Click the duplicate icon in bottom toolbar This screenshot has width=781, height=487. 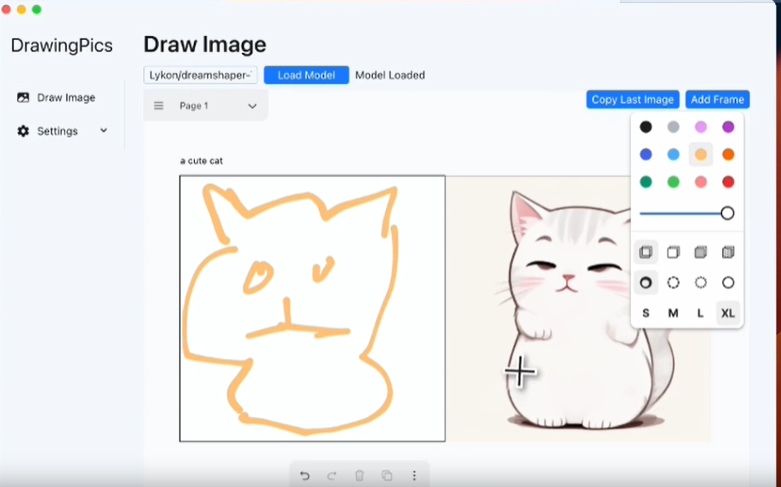(387, 476)
